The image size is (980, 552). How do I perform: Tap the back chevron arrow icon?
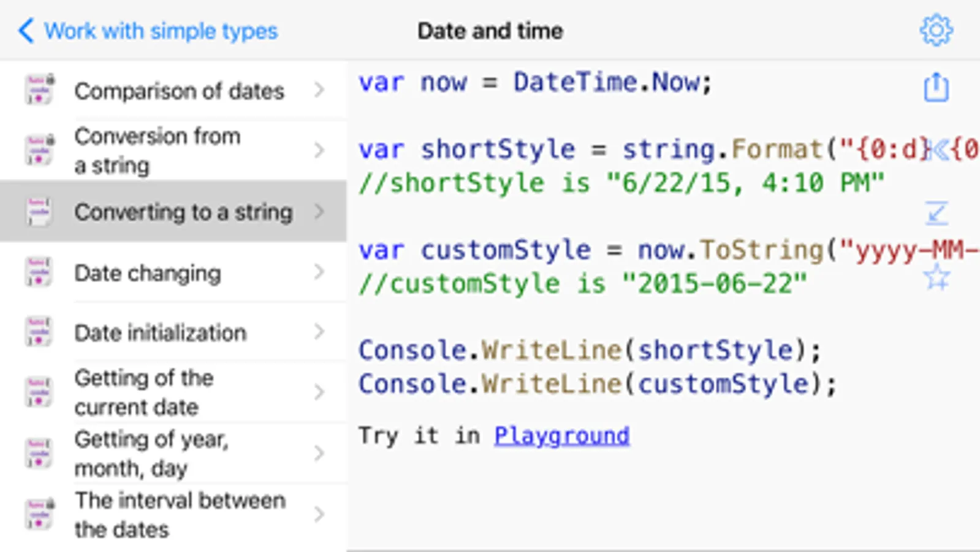(x=26, y=30)
